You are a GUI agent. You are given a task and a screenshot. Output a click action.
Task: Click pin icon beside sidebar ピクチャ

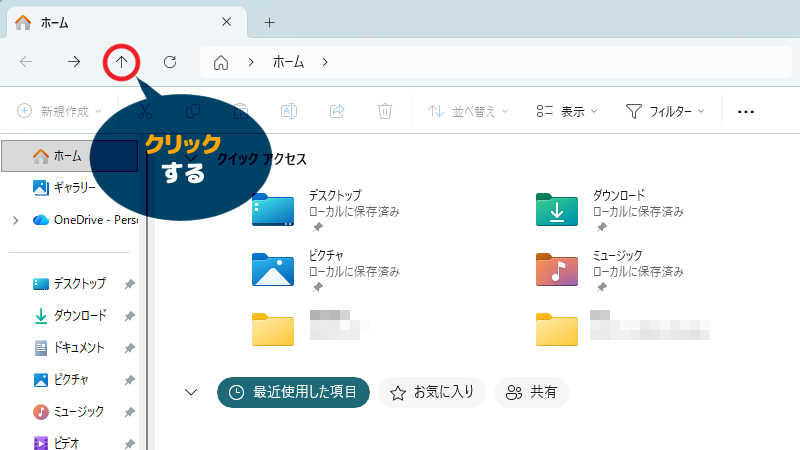(130, 380)
